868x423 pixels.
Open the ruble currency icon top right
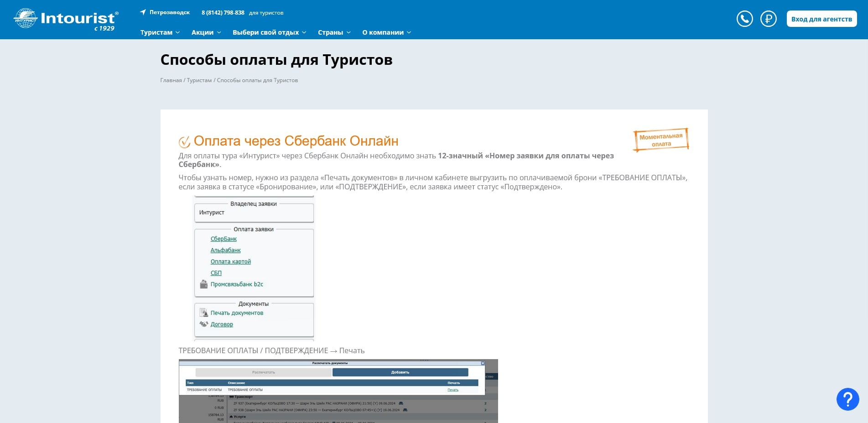point(768,19)
